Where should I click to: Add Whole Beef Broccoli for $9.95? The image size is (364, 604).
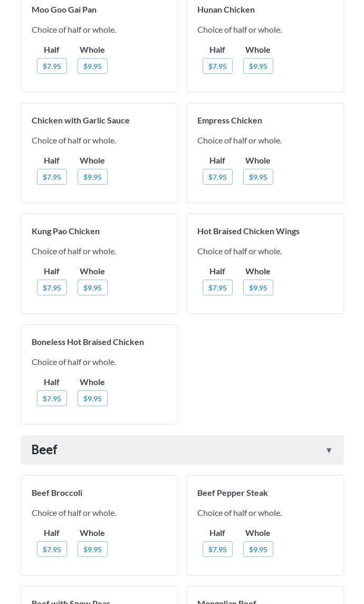pyautogui.click(x=92, y=549)
